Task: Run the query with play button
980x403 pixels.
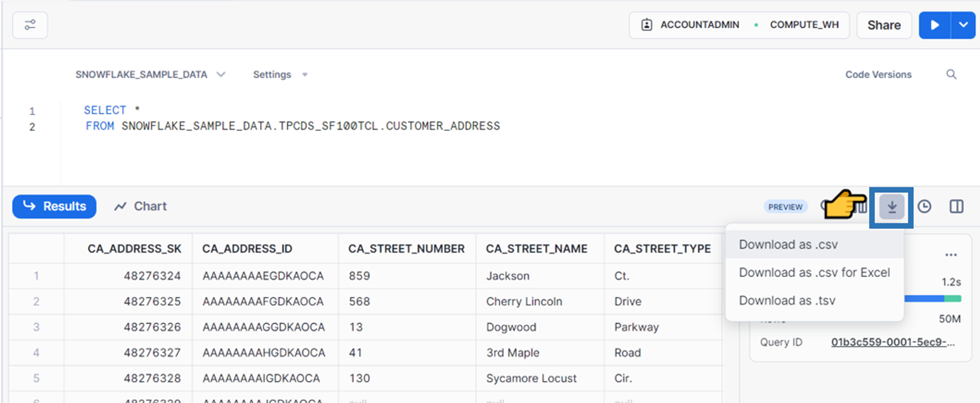Action: tap(934, 25)
